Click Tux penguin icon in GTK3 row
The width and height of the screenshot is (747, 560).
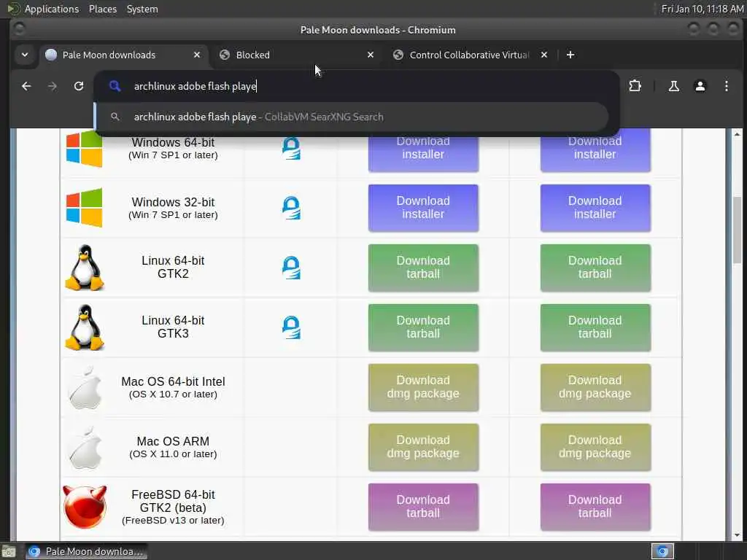point(85,327)
